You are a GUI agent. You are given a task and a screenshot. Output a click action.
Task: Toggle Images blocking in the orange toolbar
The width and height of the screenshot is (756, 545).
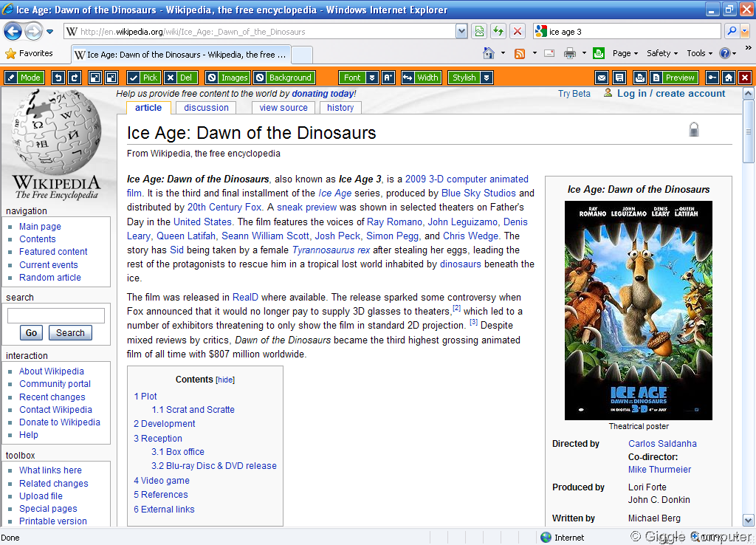coord(227,78)
